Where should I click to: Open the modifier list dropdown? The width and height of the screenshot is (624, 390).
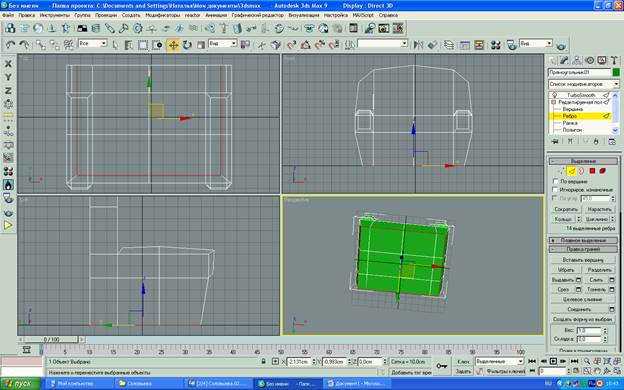(584, 84)
